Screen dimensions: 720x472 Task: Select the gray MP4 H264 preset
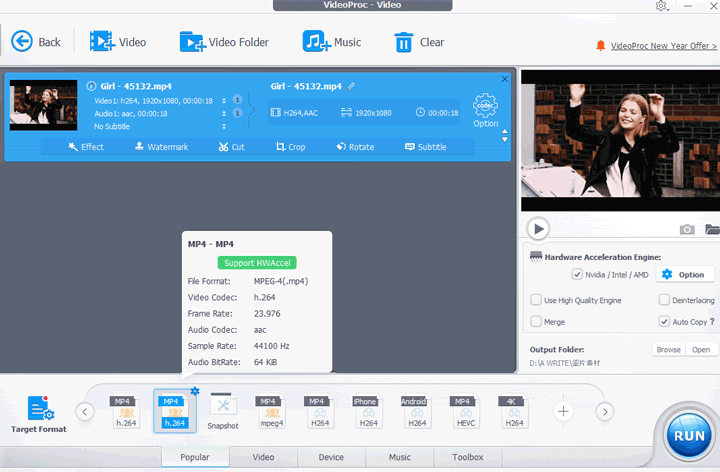tap(320, 412)
